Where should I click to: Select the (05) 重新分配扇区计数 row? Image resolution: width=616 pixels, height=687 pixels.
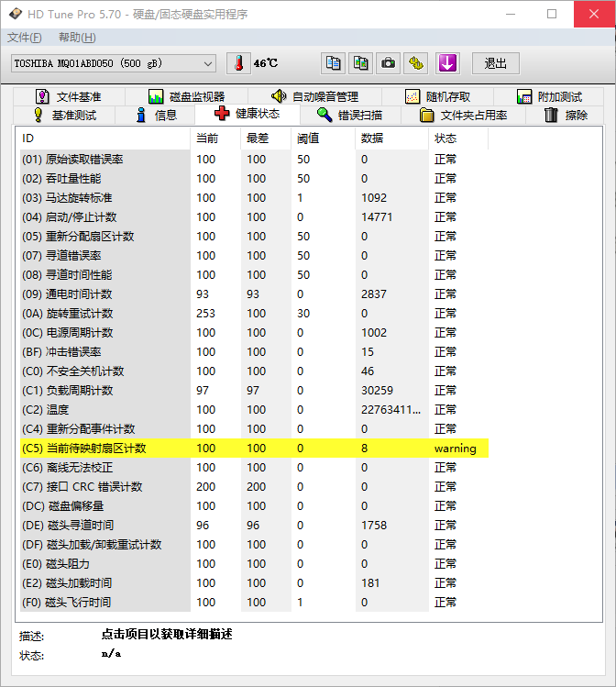tap(254, 237)
